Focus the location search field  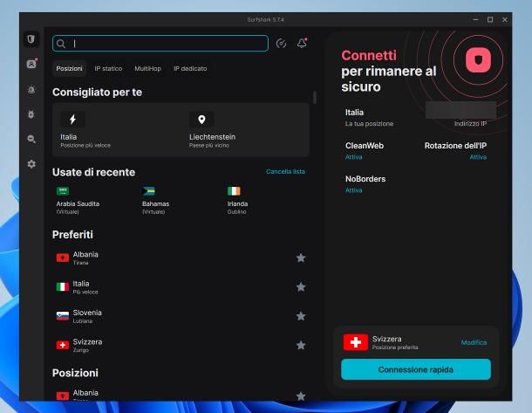click(x=160, y=44)
